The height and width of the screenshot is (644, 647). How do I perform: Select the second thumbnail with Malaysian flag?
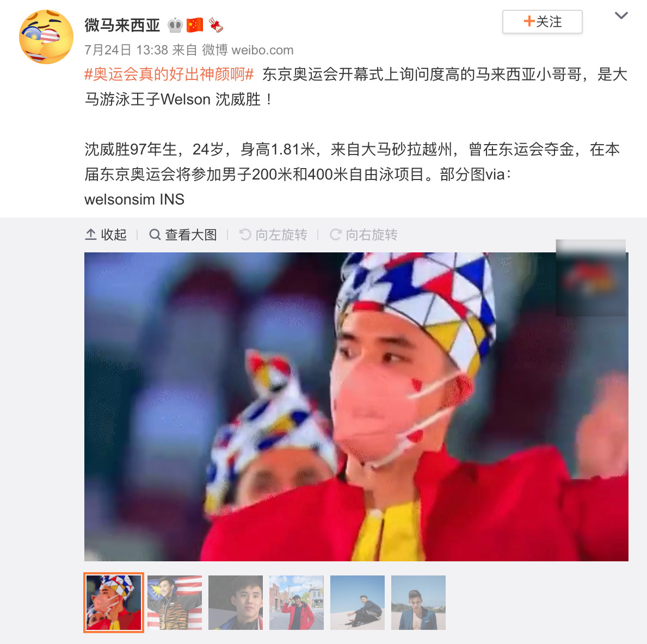point(175,602)
